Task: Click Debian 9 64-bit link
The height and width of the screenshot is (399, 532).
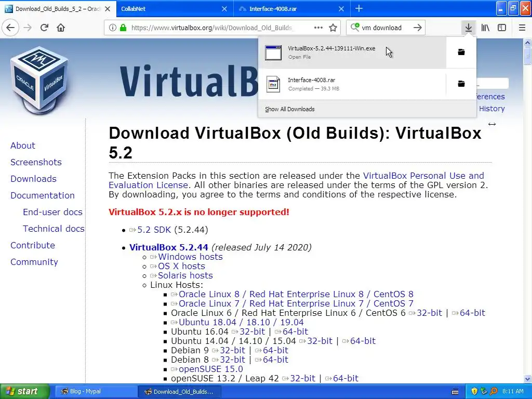Action: click(x=275, y=350)
